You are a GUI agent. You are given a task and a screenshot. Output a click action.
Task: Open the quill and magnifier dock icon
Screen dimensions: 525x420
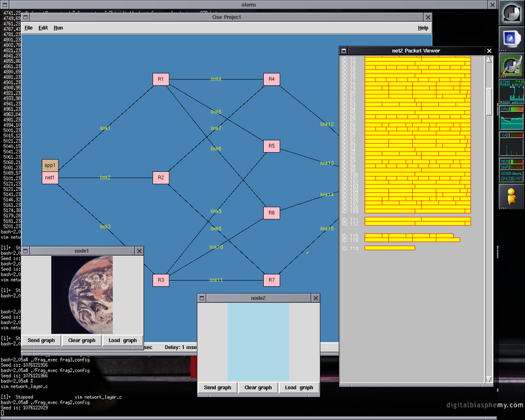tap(511, 66)
